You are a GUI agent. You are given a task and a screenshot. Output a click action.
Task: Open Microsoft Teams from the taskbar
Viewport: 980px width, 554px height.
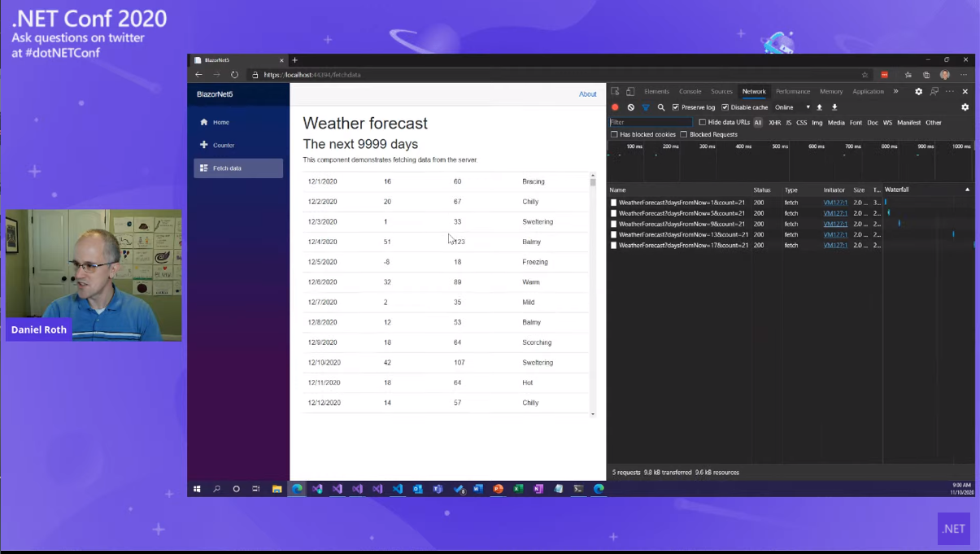pos(438,489)
